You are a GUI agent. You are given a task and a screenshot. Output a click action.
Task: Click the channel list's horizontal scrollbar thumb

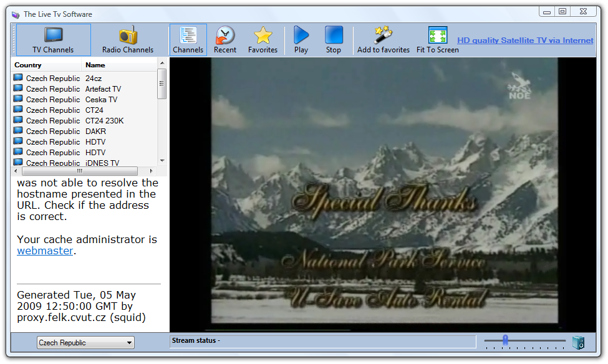pos(80,171)
